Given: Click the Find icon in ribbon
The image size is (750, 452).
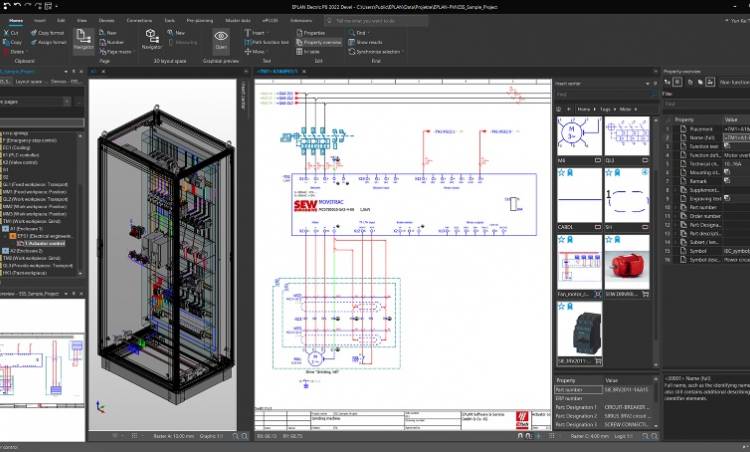Looking at the screenshot, I should click(351, 33).
